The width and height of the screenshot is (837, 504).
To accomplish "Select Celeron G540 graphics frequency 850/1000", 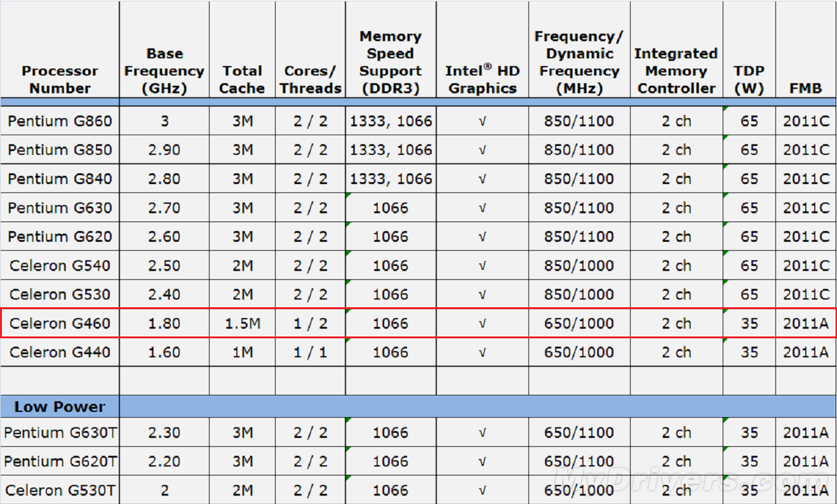I will tap(579, 265).
